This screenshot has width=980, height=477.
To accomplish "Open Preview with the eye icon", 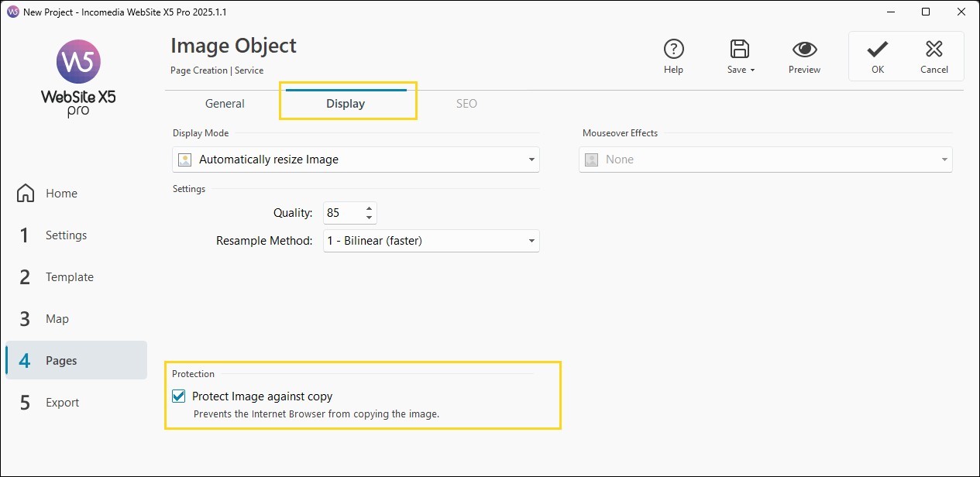I will coord(805,50).
